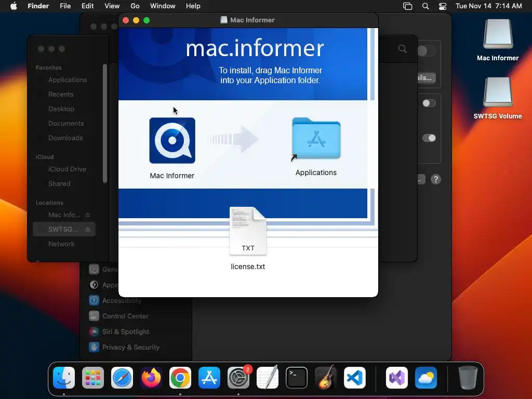Viewport: 532px width, 399px height.
Task: Open the Window menu
Action: pos(163,6)
